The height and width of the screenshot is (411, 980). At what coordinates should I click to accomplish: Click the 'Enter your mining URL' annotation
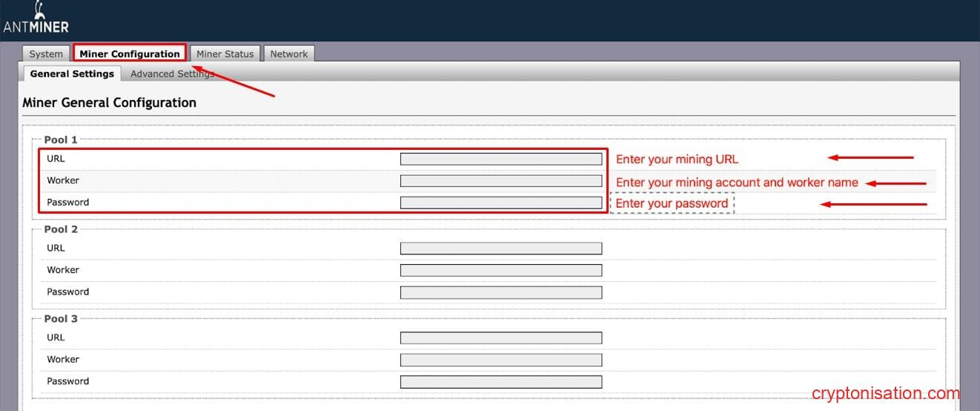tap(677, 160)
